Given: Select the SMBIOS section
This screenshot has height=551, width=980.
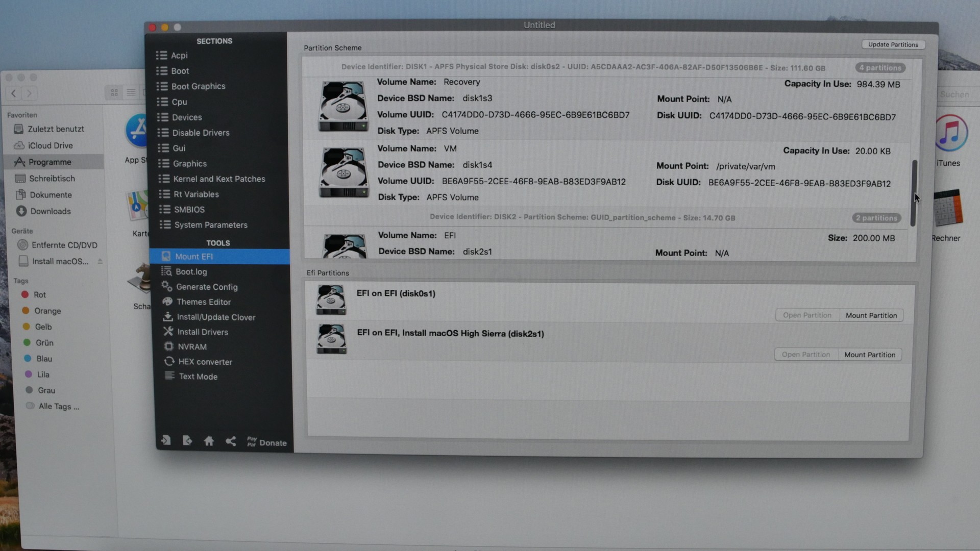Looking at the screenshot, I should [x=189, y=210].
